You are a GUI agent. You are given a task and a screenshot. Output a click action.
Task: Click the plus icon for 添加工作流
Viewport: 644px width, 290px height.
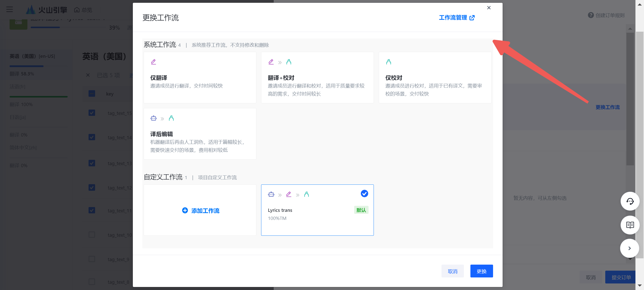pos(185,211)
